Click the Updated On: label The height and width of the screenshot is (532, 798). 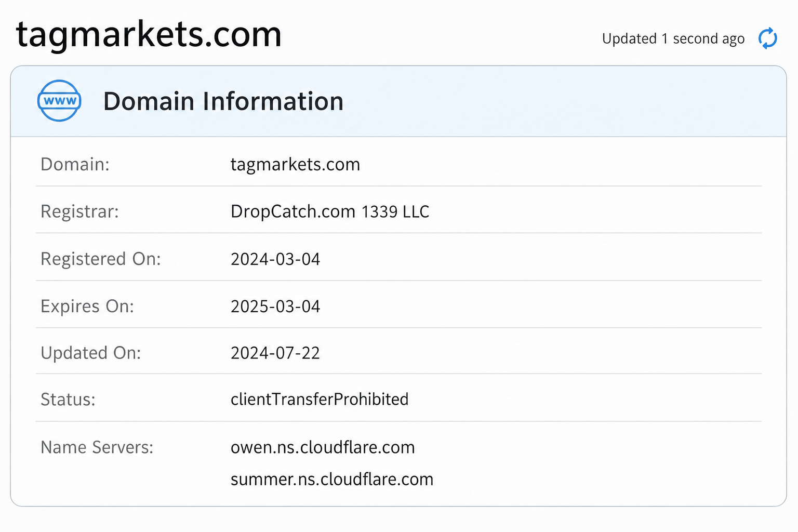pos(91,353)
